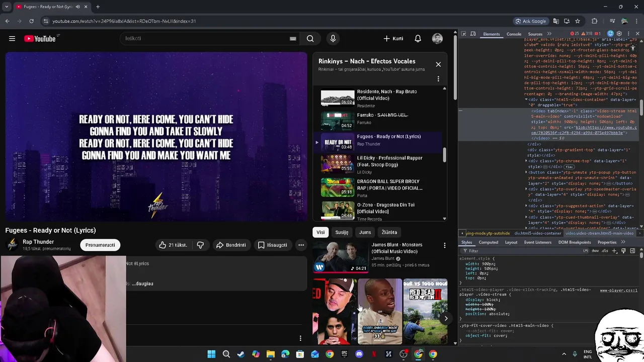Start voice search with microphone icon
Screen dimensions: 644x362
[333, 39]
